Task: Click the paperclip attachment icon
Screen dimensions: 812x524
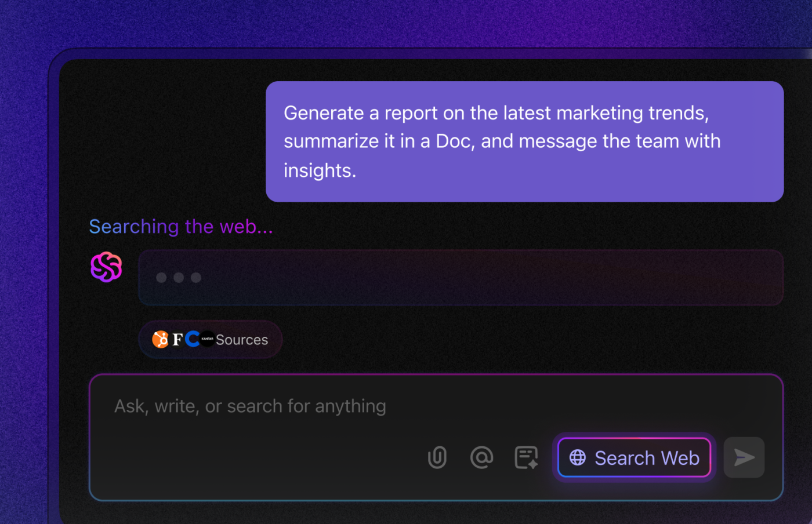Action: [437, 457]
